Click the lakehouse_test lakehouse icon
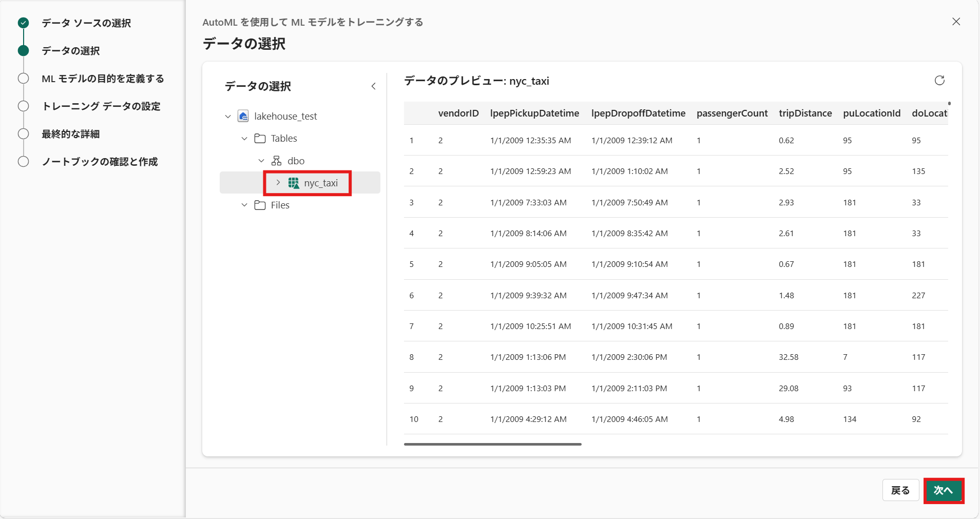The width and height of the screenshot is (980, 519). coord(243,116)
